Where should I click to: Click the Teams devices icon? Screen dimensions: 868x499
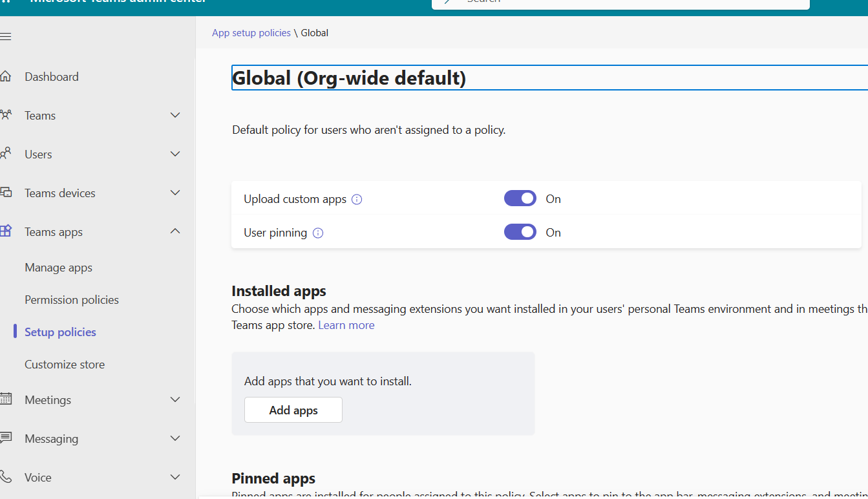click(x=8, y=192)
